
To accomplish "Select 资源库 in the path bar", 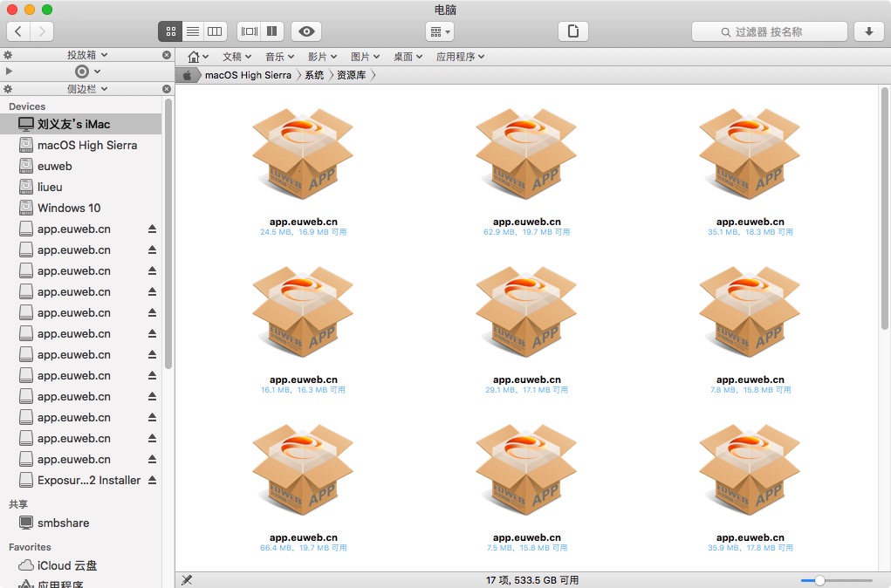I will coord(351,75).
